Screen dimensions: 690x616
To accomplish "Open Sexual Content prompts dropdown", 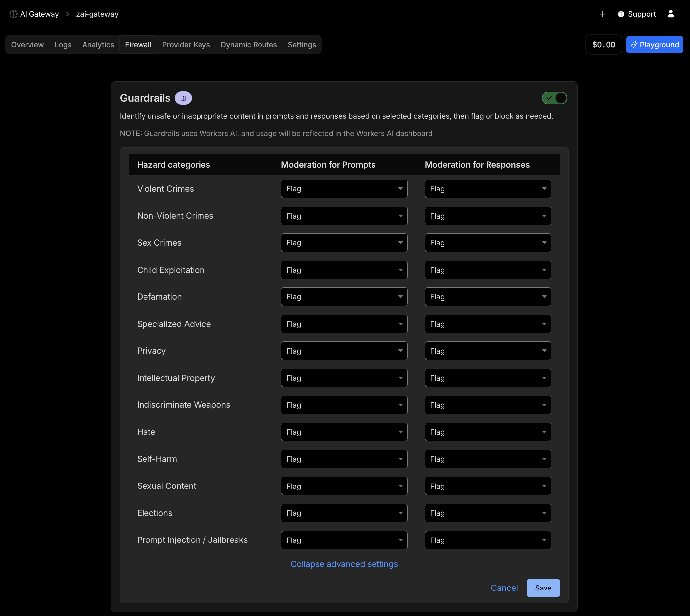I will 344,486.
